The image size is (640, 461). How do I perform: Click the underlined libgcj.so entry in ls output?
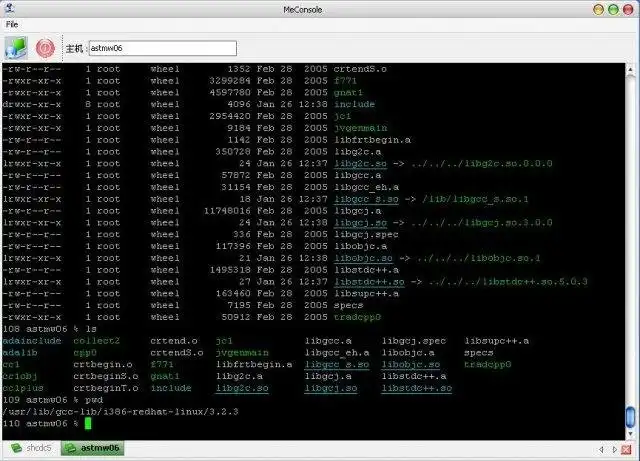tap(331, 388)
